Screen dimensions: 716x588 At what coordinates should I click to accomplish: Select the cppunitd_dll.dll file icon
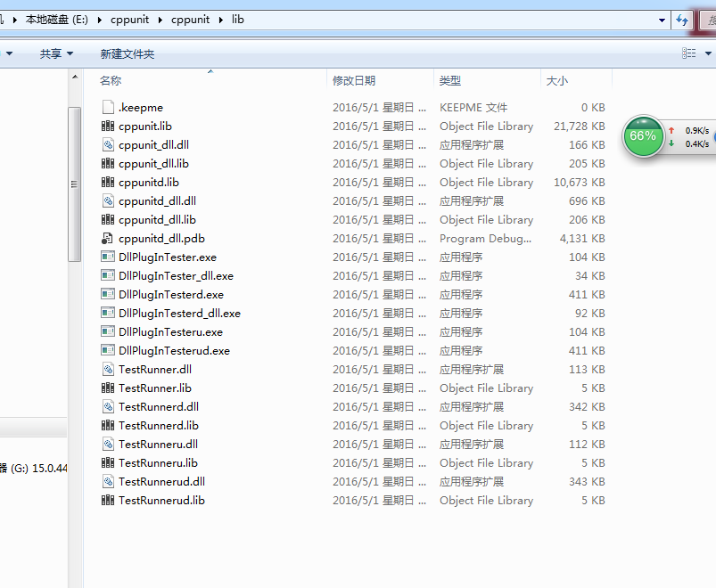(x=108, y=200)
